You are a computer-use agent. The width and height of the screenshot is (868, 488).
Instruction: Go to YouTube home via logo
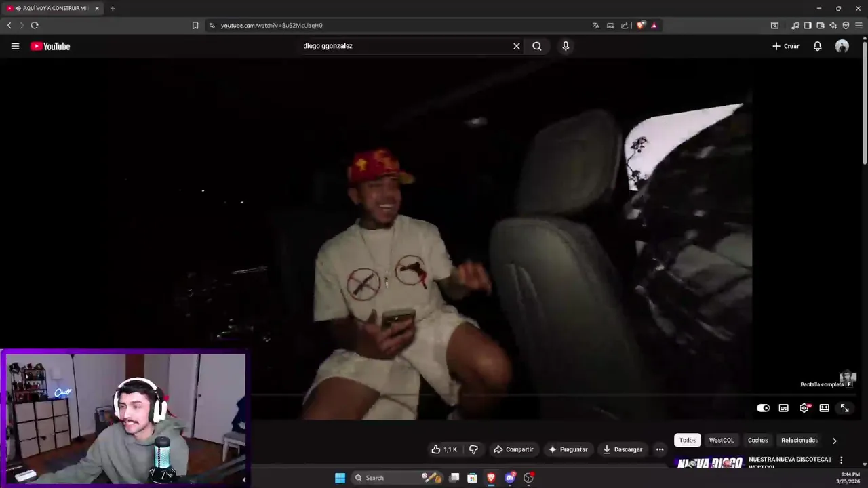pos(50,46)
